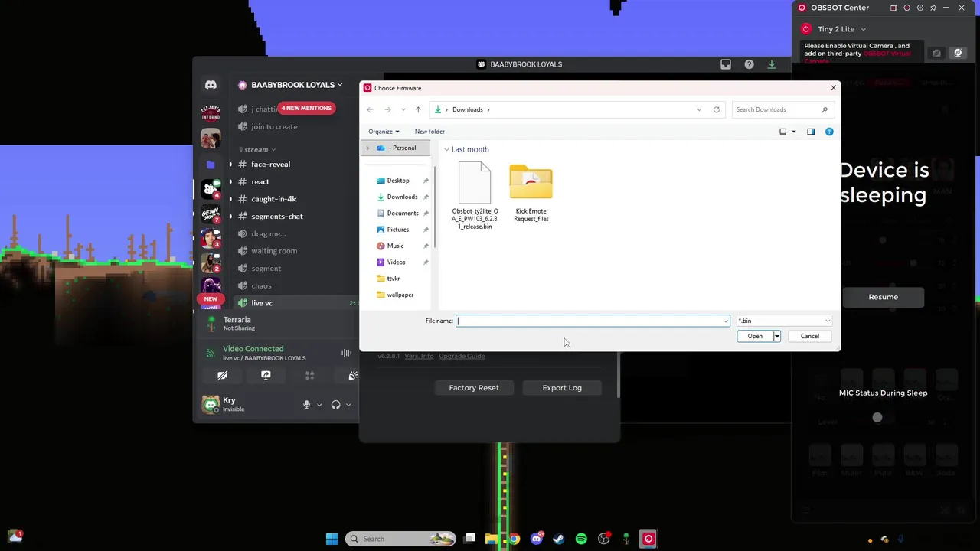Screen dimensions: 980x551
Task: Toggle Discord camera off icon
Action: [x=222, y=376]
